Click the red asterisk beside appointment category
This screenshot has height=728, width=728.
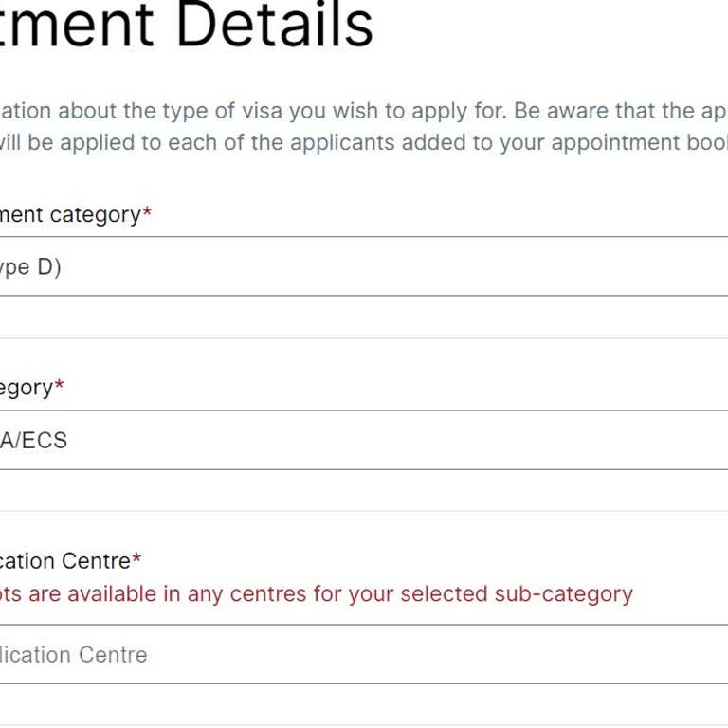point(147,215)
